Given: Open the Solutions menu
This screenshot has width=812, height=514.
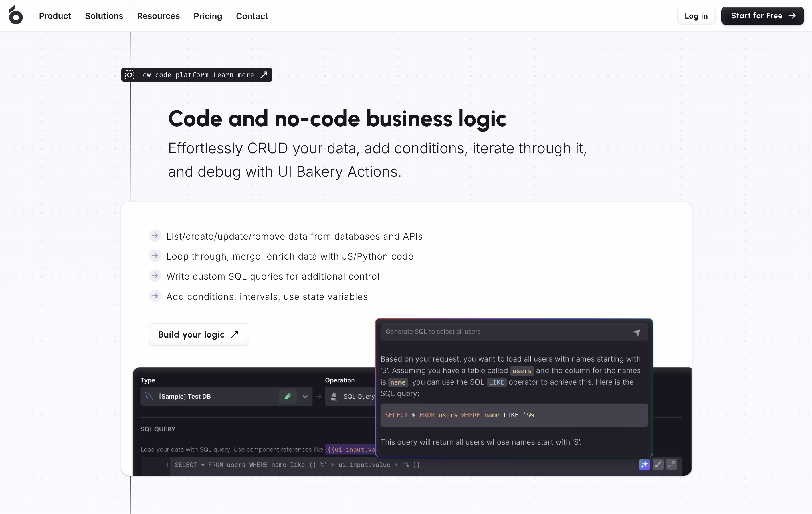Looking at the screenshot, I should [x=104, y=16].
